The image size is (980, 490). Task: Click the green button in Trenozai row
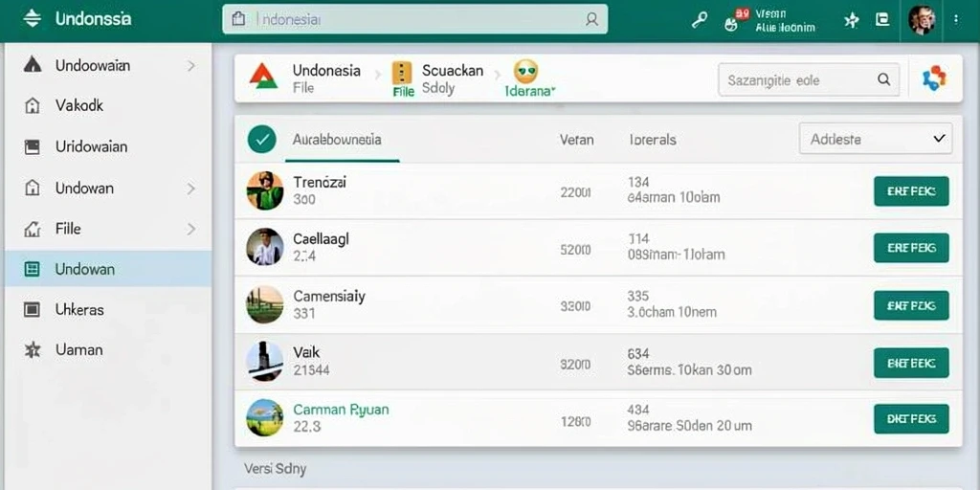coord(911,191)
